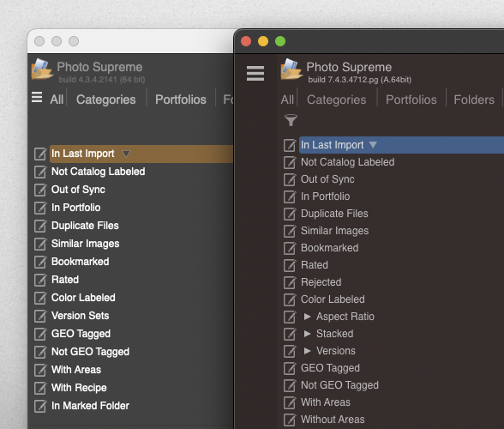Click the edit icon beside With Recipe in the left window

click(x=40, y=388)
